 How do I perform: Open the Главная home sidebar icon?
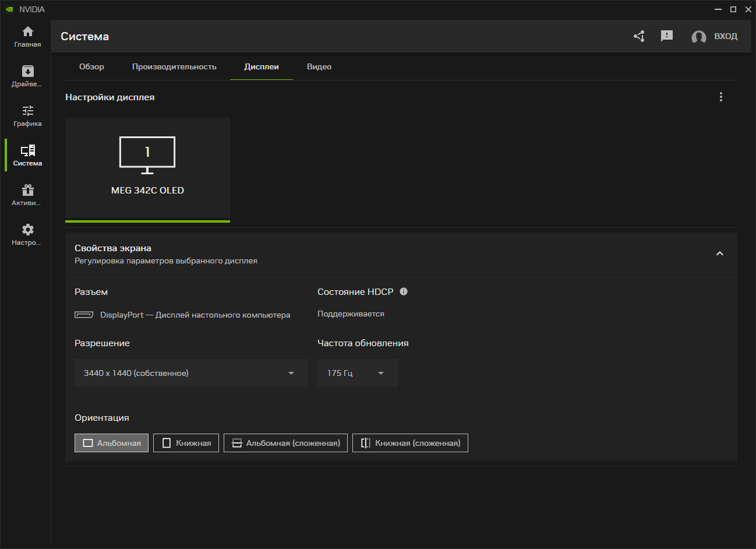(x=27, y=36)
